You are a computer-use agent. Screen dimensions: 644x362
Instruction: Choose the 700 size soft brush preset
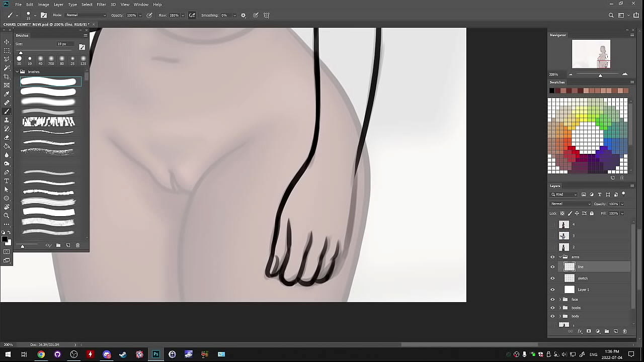51,59
